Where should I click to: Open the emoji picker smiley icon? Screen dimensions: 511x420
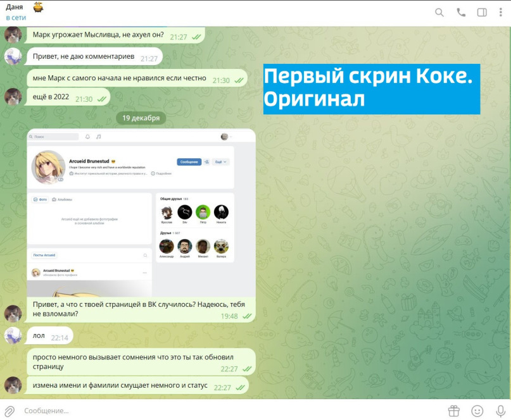pos(477,411)
